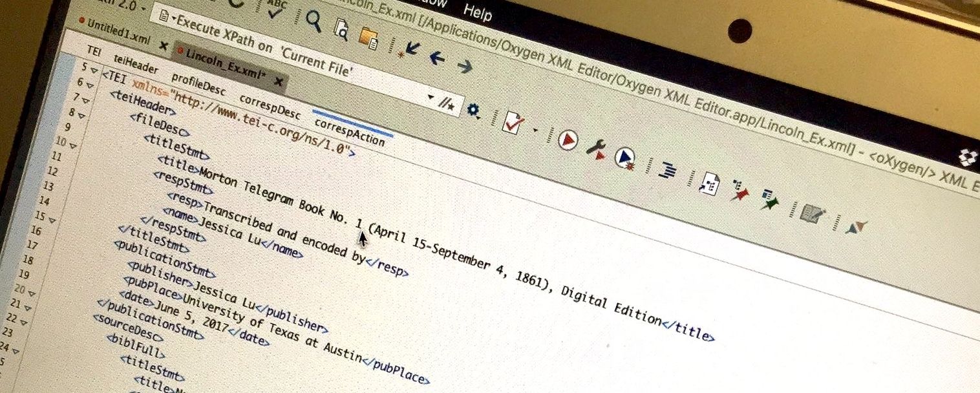This screenshot has width=980, height=393.
Task: Click 'Jessica Lu' inside the publisher element
Action: (224, 296)
